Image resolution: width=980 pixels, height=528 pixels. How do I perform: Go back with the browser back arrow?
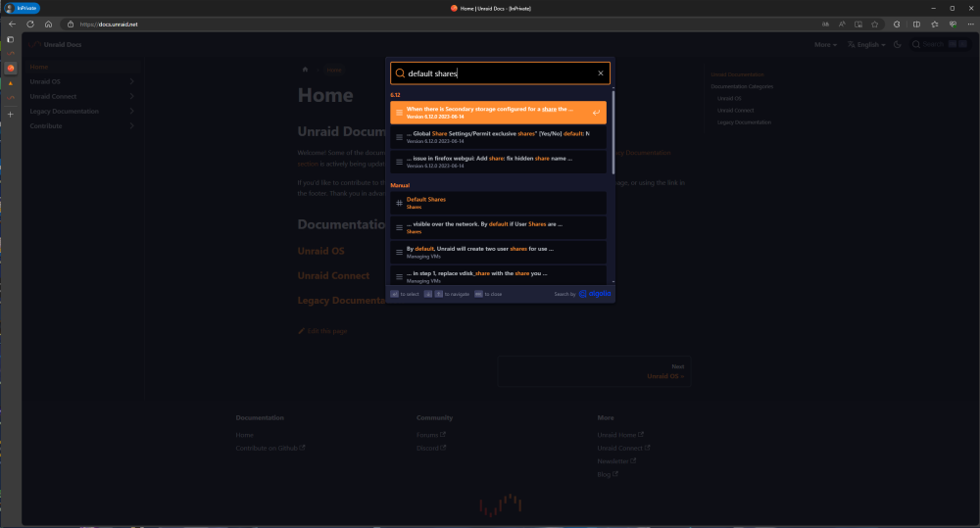coord(12,24)
